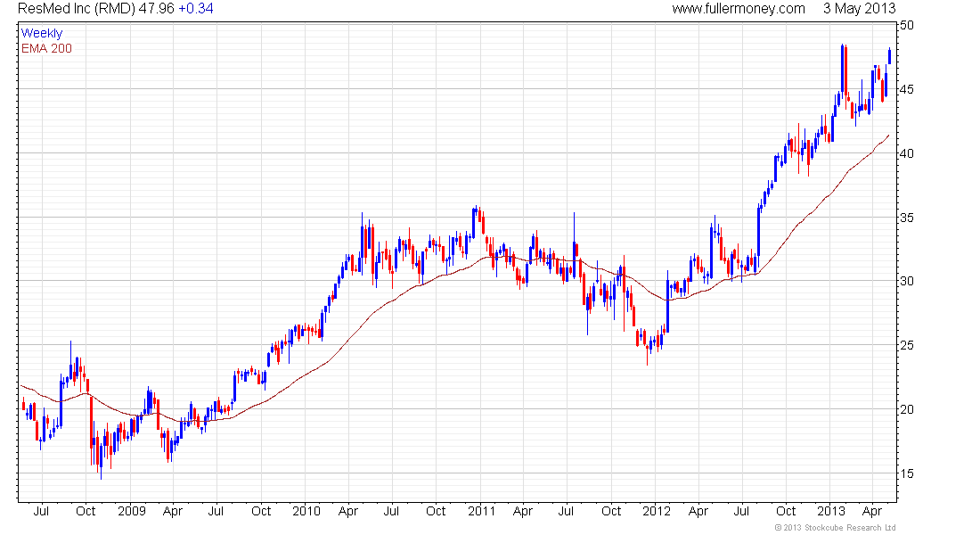Click the Apr label just after 2013
The image size is (980, 535).
872,511
